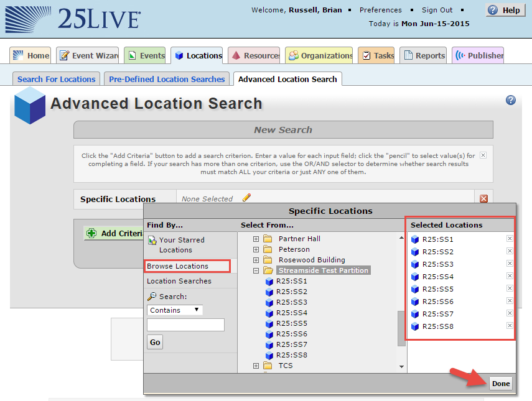
Task: Remove R25:SS7 from Selected Locations
Action: coord(510,313)
